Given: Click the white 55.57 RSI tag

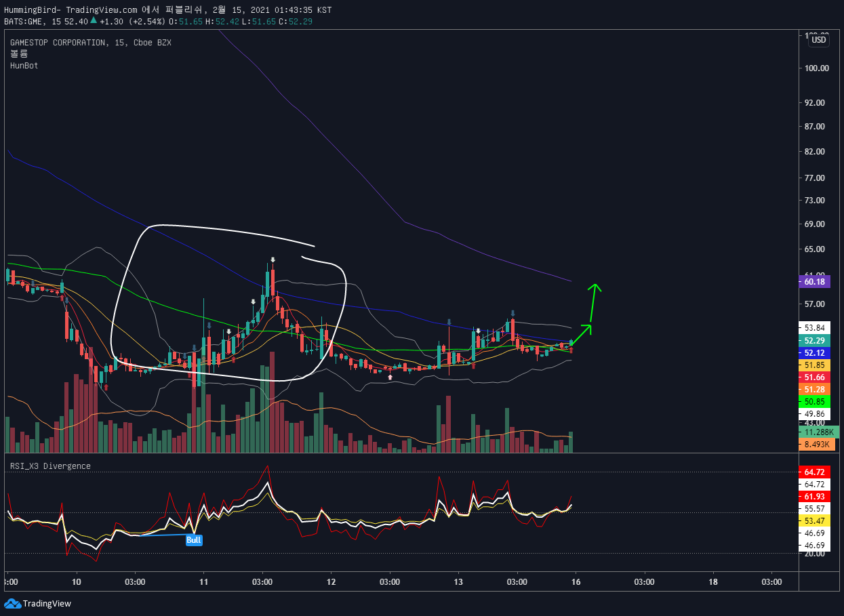Looking at the screenshot, I should click(x=815, y=508).
